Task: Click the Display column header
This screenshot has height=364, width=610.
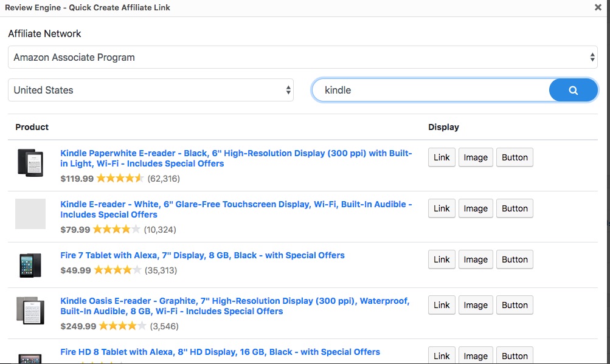Action: pyautogui.click(x=443, y=127)
